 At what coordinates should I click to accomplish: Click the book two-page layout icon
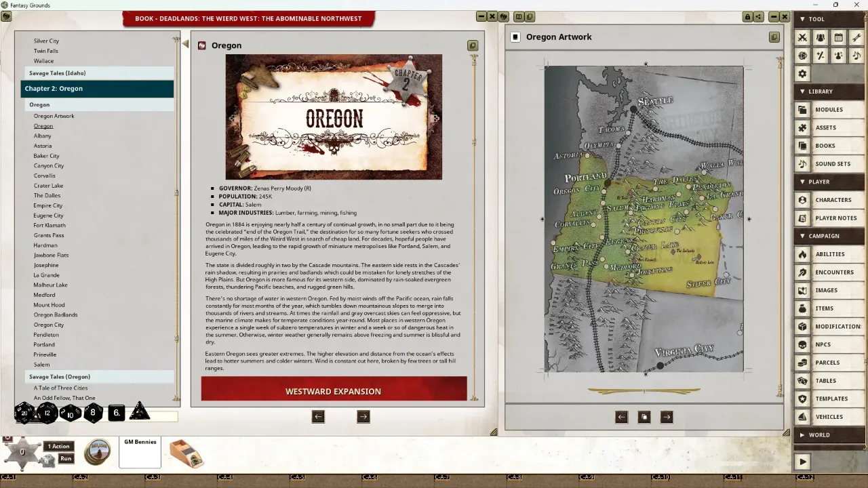519,17
